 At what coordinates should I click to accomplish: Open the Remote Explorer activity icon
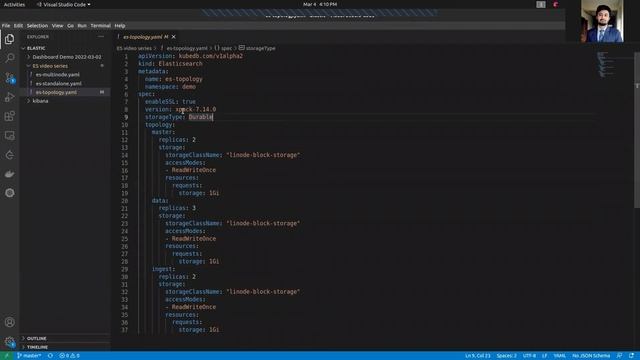tap(9, 136)
